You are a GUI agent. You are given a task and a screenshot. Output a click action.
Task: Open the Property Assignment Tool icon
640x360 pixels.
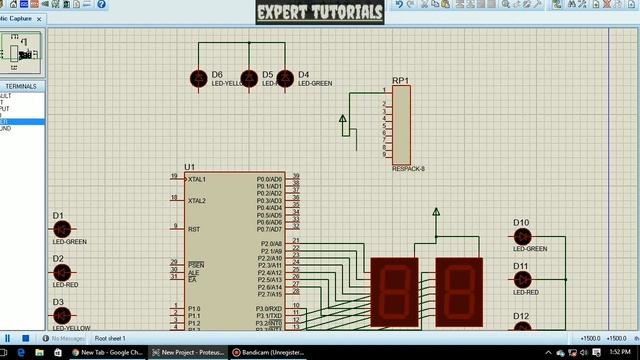click(x=582, y=4)
